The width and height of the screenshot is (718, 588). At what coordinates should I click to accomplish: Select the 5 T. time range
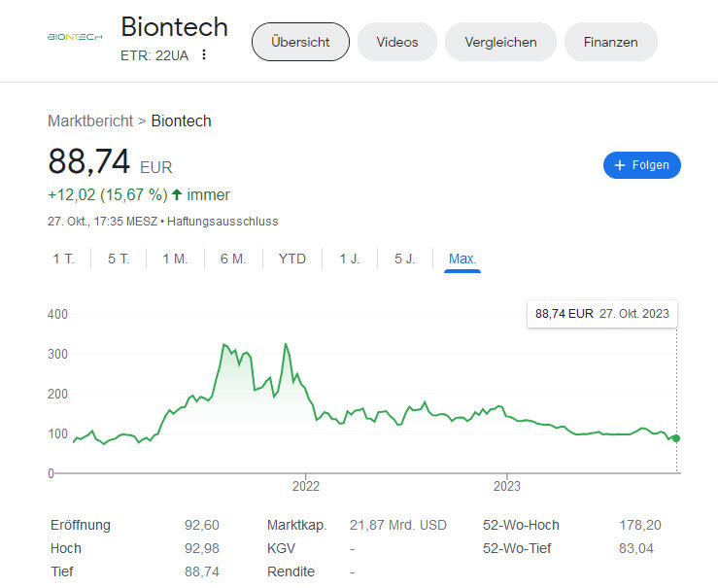point(119,259)
